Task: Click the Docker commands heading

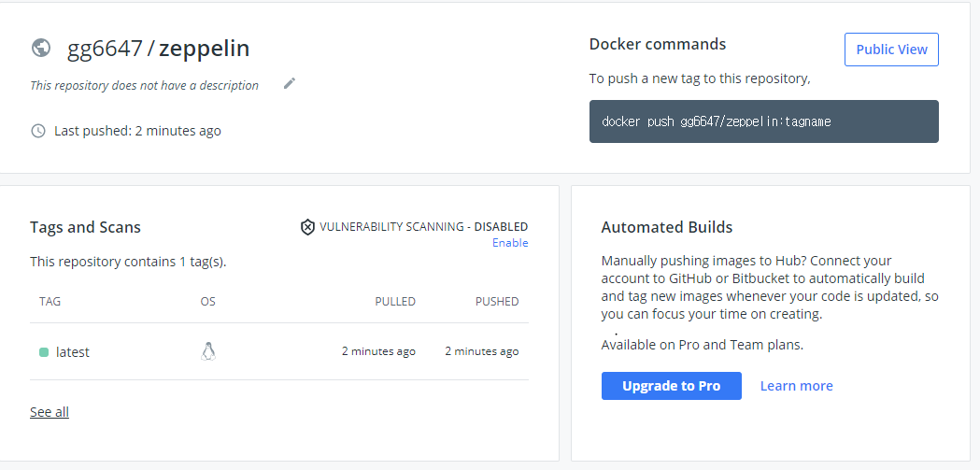Action: [658, 44]
